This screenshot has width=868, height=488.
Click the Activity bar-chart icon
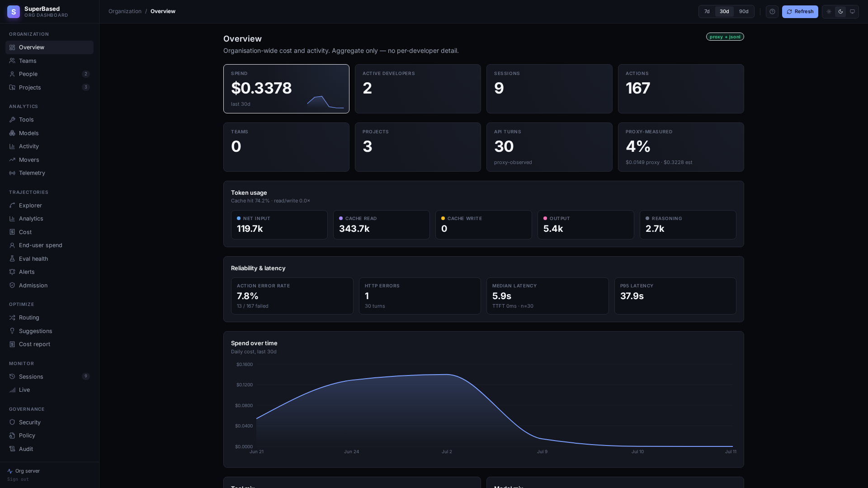pos(12,146)
